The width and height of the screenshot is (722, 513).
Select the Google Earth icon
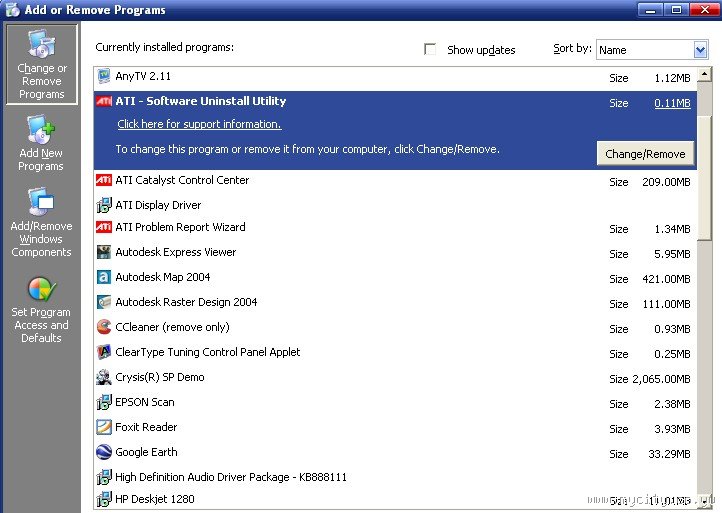[103, 452]
